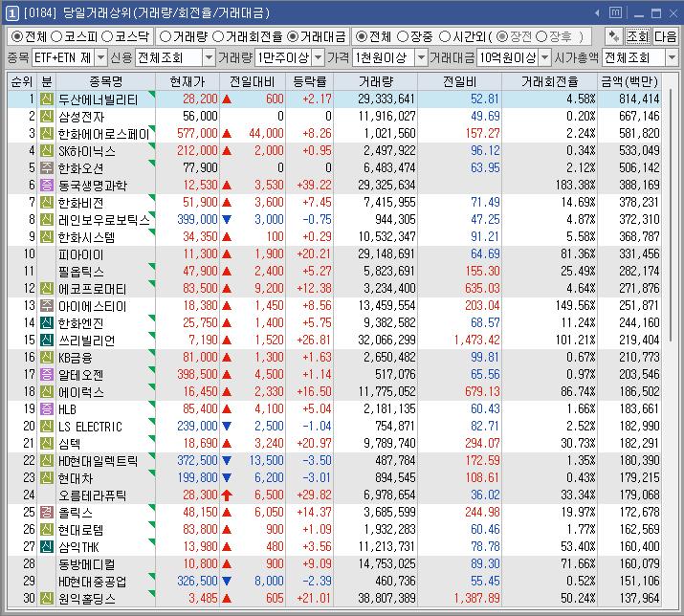Click the 삼성전자 stock name

[81, 117]
